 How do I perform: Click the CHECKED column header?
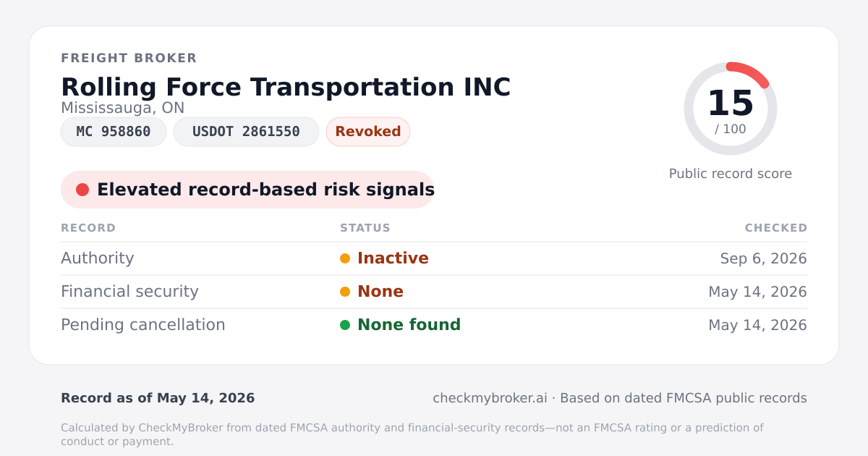(776, 228)
